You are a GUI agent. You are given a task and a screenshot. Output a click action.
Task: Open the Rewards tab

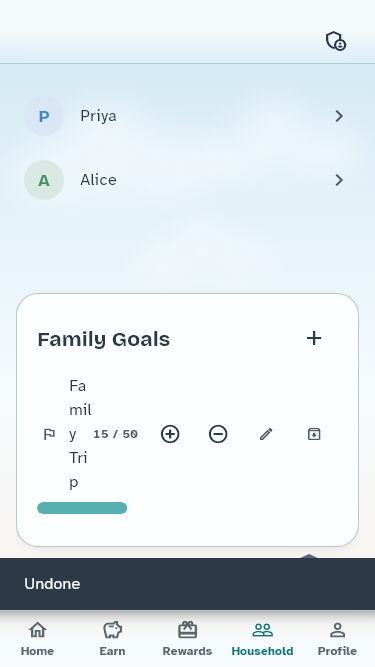[x=187, y=638]
